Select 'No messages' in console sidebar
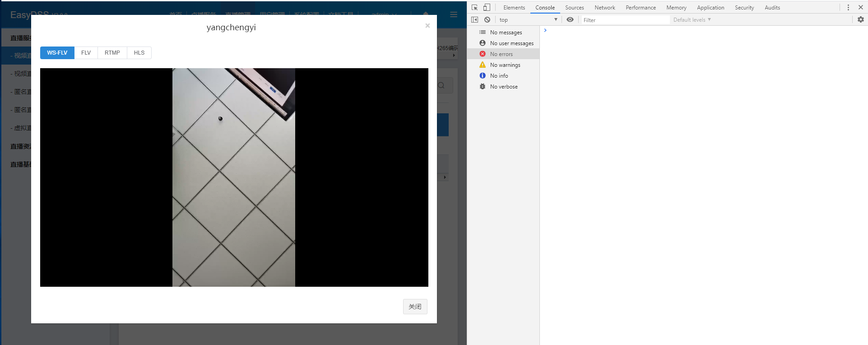 504,33
